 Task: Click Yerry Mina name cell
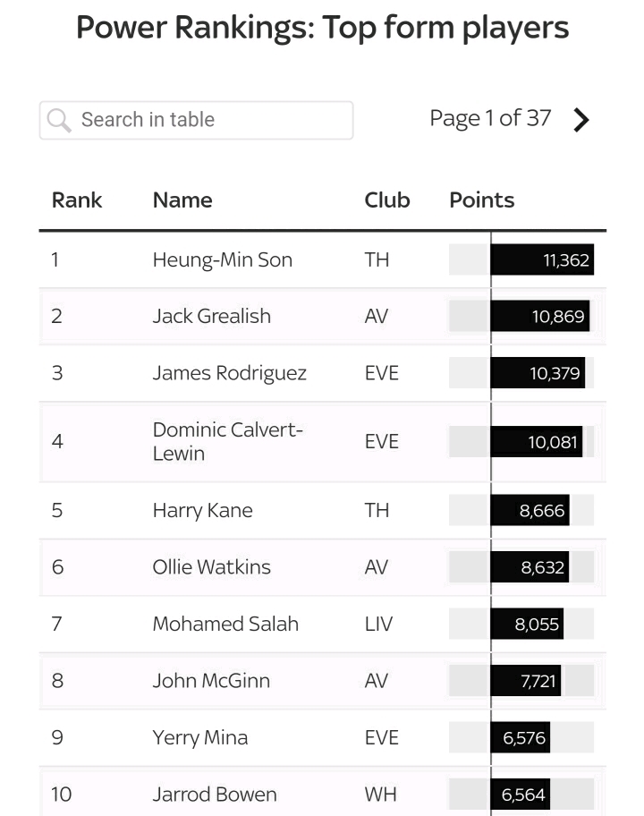tap(200, 737)
